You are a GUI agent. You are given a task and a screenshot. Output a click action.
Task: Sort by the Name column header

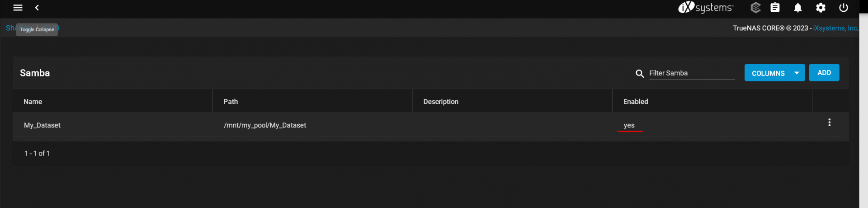click(33, 102)
